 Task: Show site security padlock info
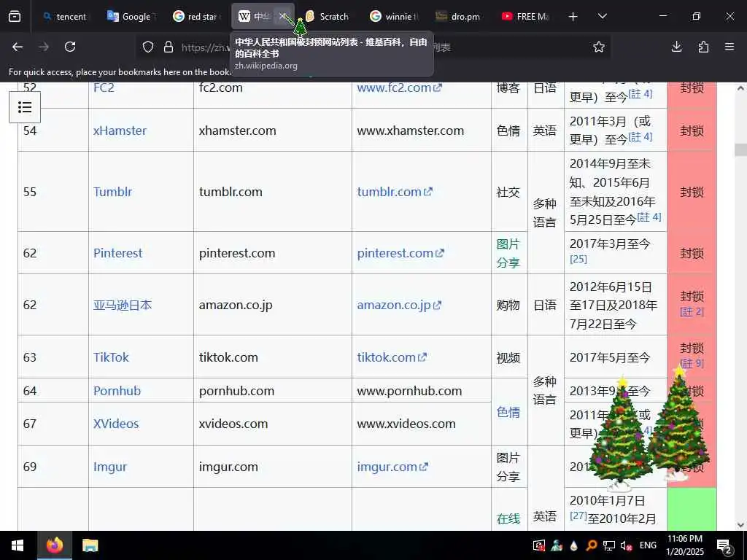click(x=169, y=47)
